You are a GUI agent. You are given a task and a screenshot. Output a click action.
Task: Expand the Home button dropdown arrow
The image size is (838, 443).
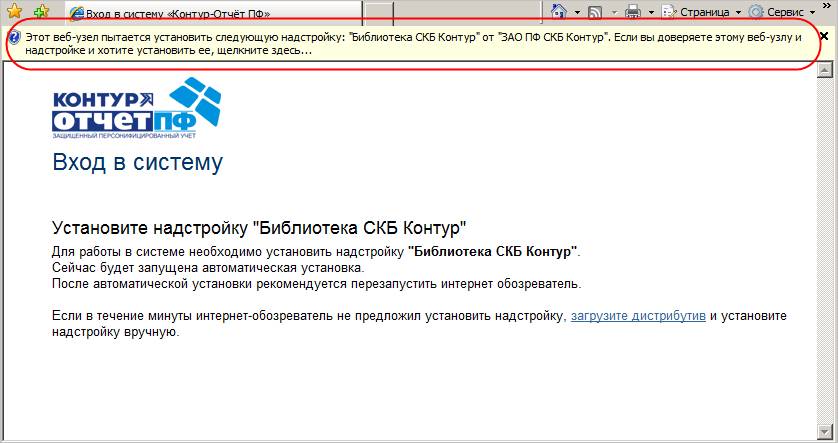(578, 12)
